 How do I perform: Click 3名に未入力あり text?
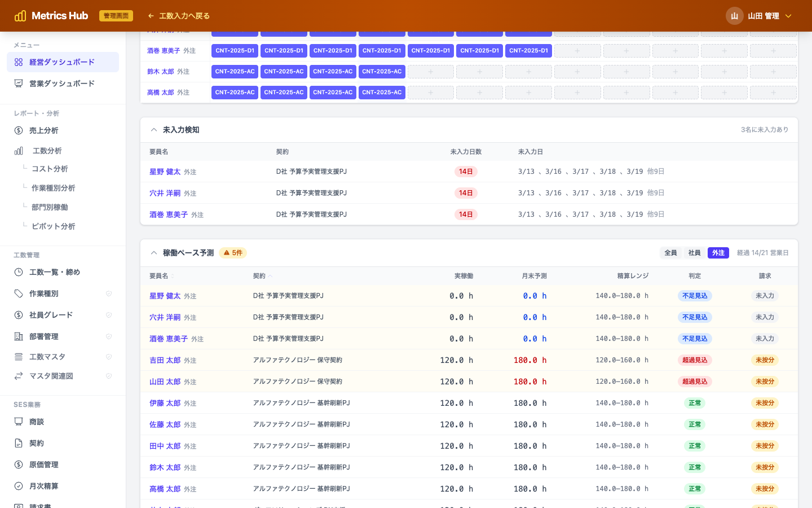765,130
